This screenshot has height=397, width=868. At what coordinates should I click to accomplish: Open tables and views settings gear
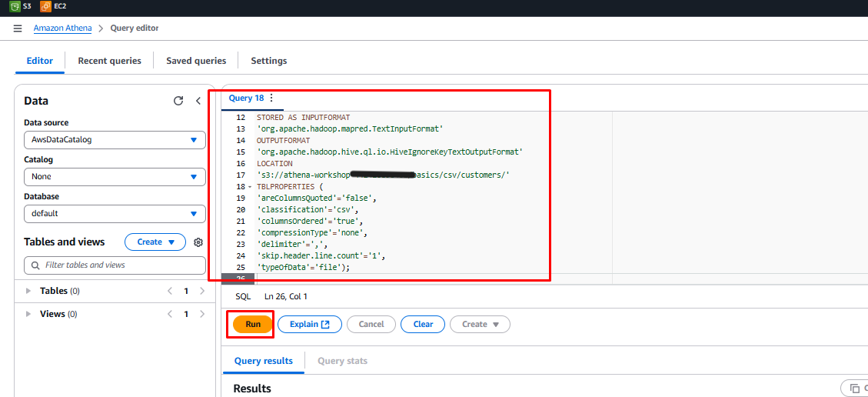pyautogui.click(x=198, y=242)
